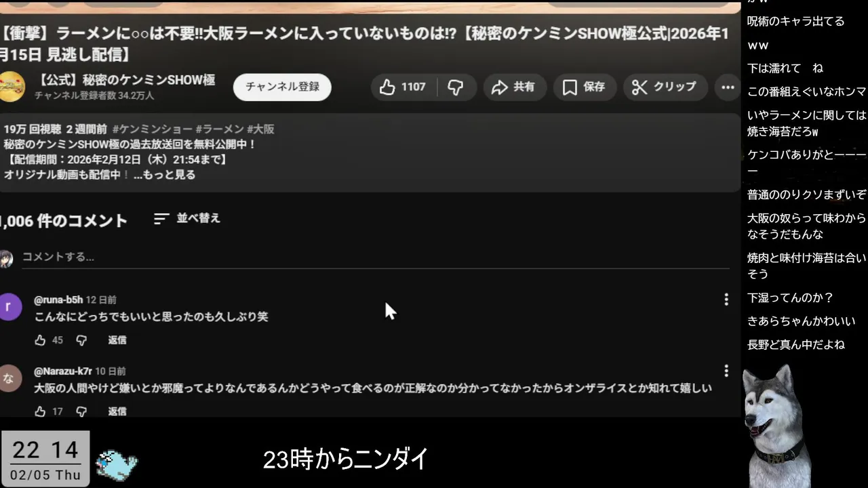Click the 22 14 clock overlay
This screenshot has width=868, height=488.
pos(45,458)
